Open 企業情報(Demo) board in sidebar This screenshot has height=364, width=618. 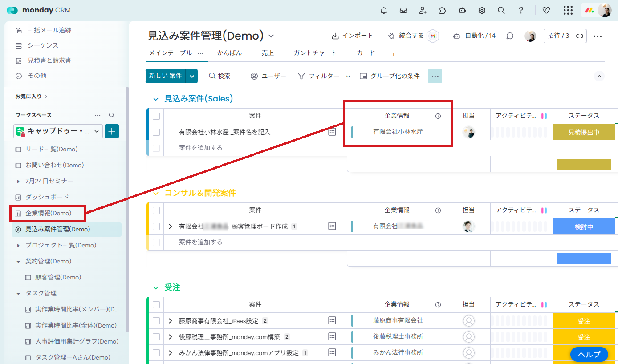tap(48, 213)
